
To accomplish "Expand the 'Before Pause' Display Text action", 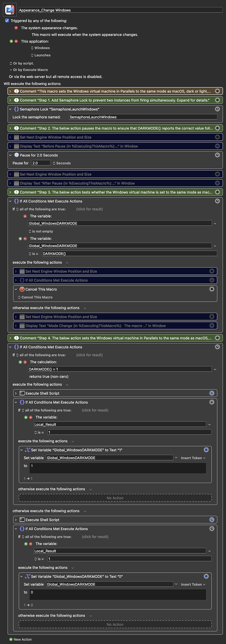I will tap(10, 146).
